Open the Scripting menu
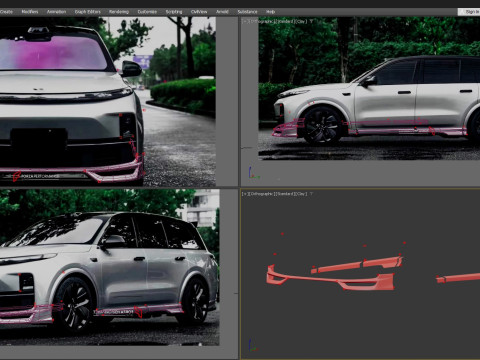 tap(174, 12)
